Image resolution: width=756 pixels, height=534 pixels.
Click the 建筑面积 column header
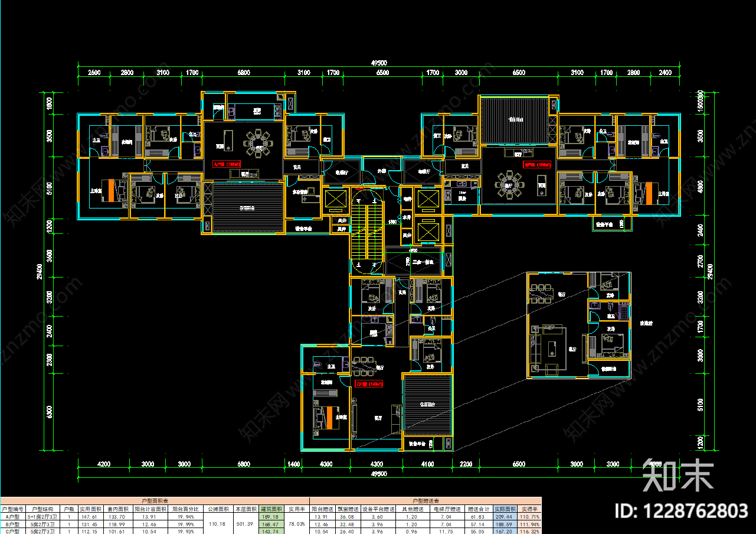[271, 509]
